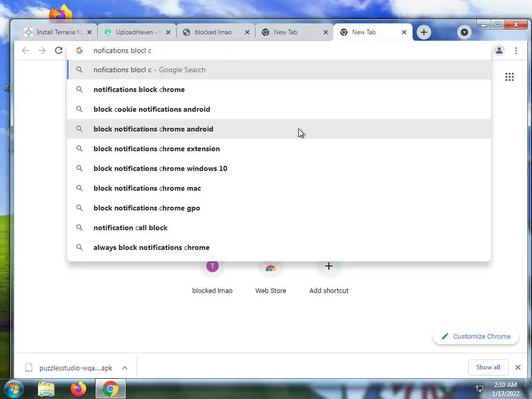Click the network tray icon
The image size is (532, 399).
point(480,389)
